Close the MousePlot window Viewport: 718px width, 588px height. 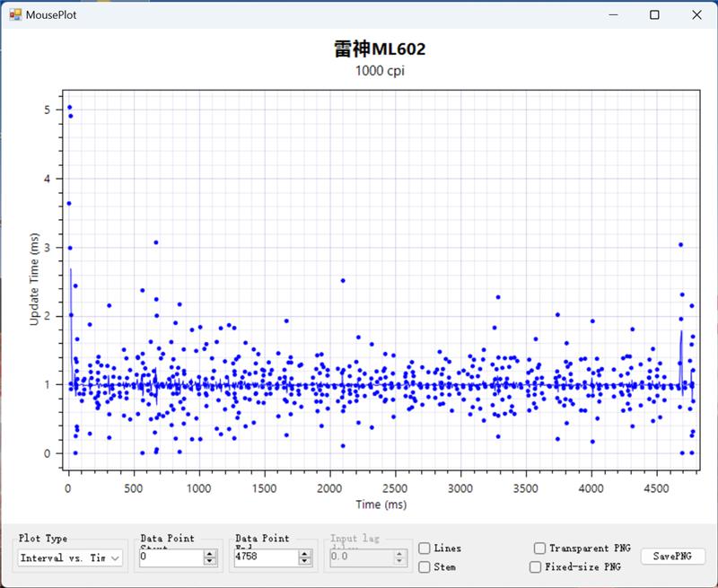pyautogui.click(x=696, y=15)
